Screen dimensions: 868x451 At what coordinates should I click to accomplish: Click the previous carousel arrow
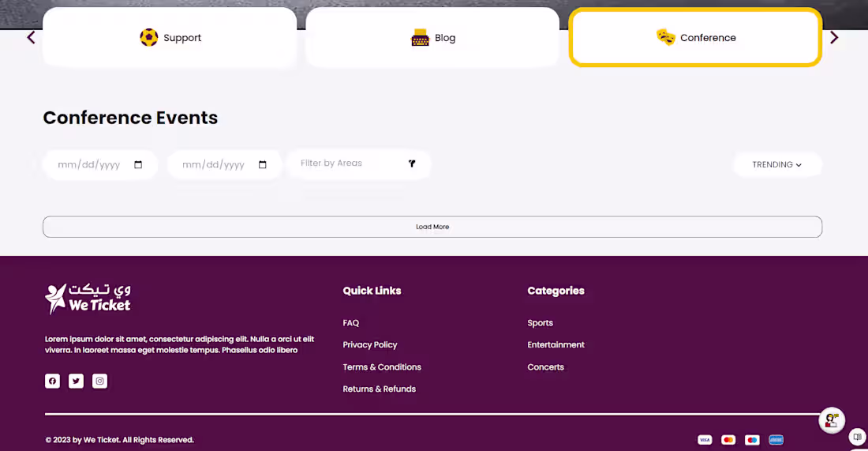pos(31,38)
